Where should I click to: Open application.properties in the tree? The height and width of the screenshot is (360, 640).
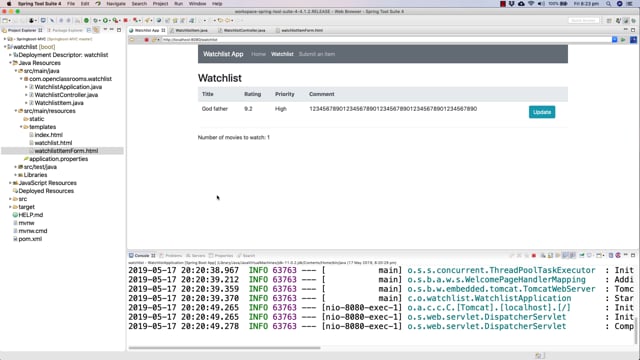pos(58,159)
